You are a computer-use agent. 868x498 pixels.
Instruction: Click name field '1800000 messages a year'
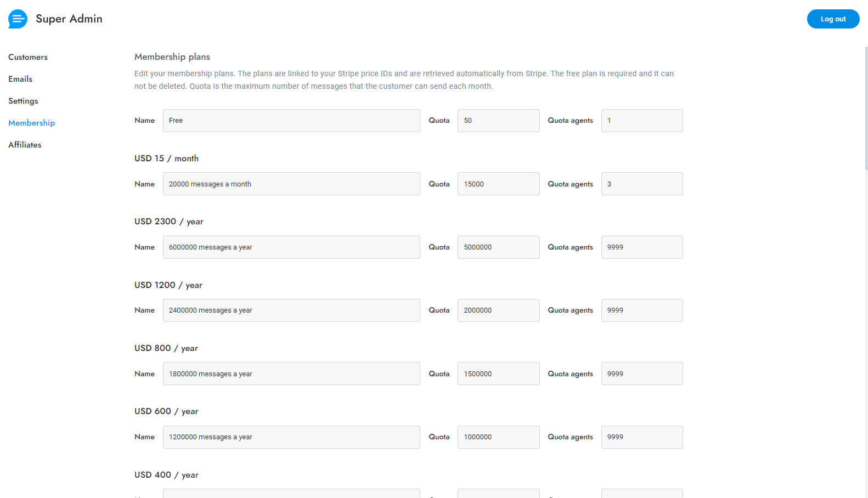click(291, 374)
